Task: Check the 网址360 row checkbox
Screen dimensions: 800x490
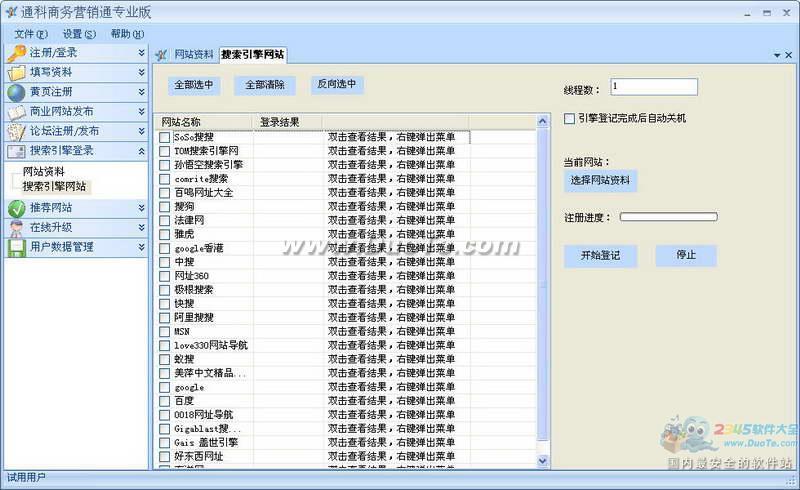Action: (x=164, y=276)
